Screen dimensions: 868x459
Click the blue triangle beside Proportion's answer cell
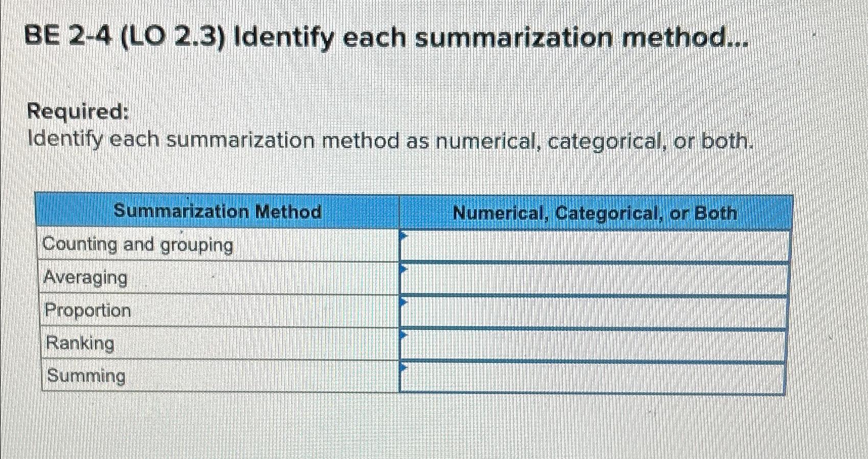tap(404, 302)
